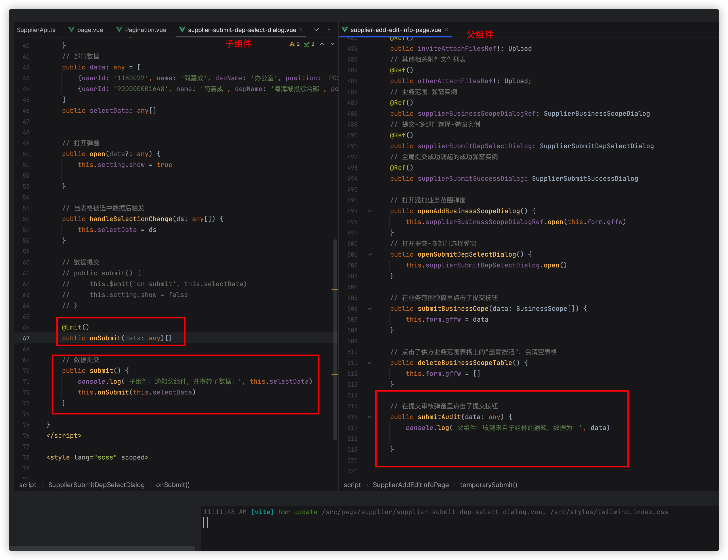Open editor tab options three-dot menu
728x560 pixels.
[x=329, y=30]
